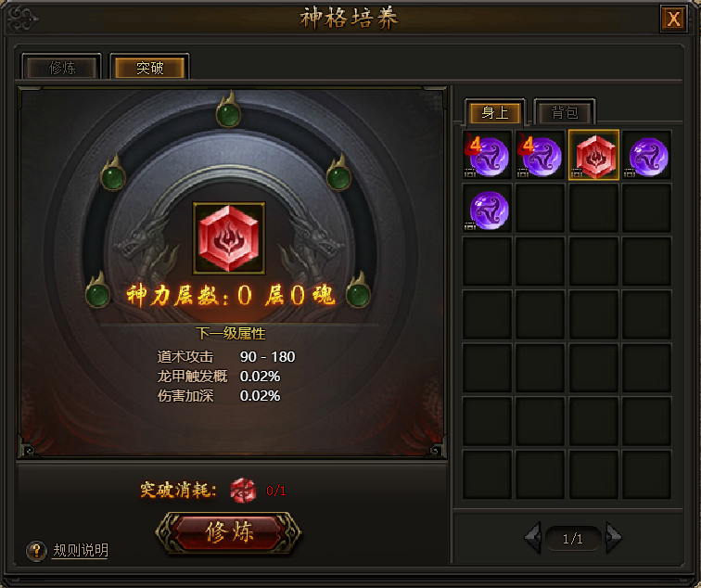Switch to the 修炼 tab
This screenshot has width=701, height=588.
click(62, 68)
